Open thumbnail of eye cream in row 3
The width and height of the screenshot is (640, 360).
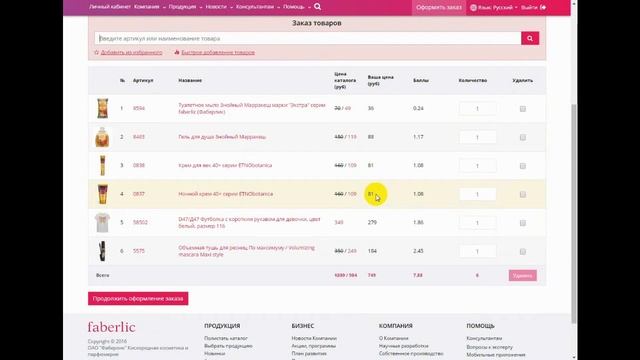click(x=102, y=165)
